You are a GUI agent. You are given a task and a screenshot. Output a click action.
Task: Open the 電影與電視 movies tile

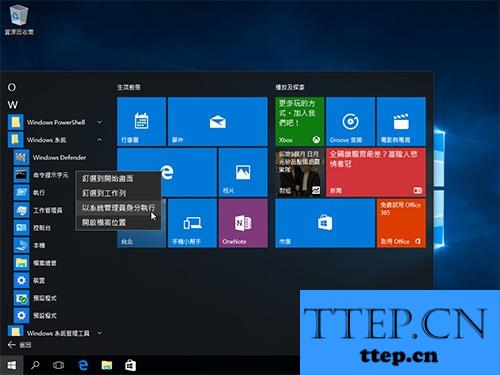(x=401, y=122)
